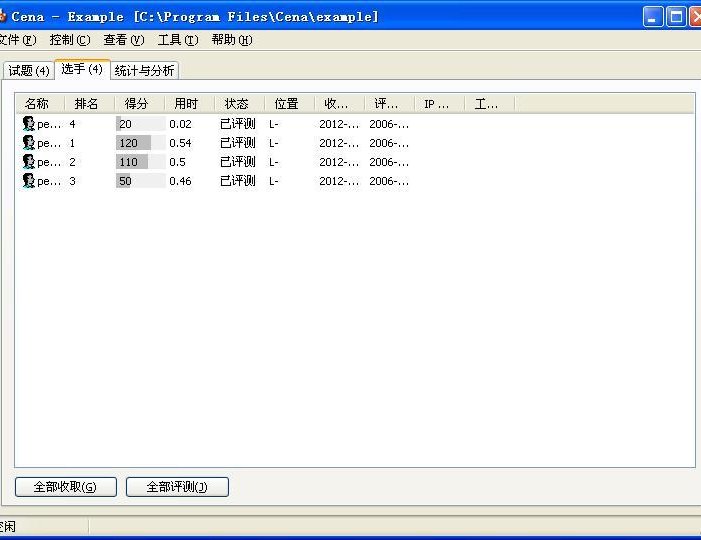This screenshot has width=701, height=540.
Task: Select the 选手 (4) tab
Action: pyautogui.click(x=82, y=69)
